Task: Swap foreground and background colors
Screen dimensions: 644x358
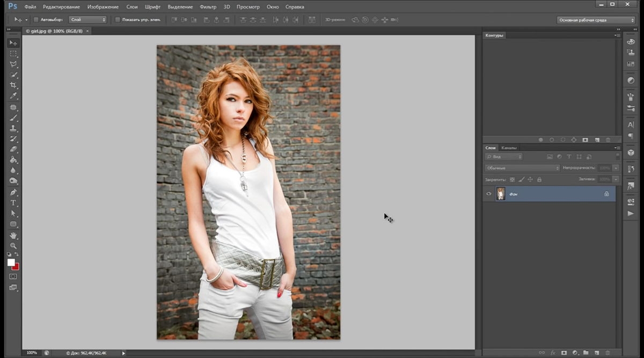Action: pos(17,254)
